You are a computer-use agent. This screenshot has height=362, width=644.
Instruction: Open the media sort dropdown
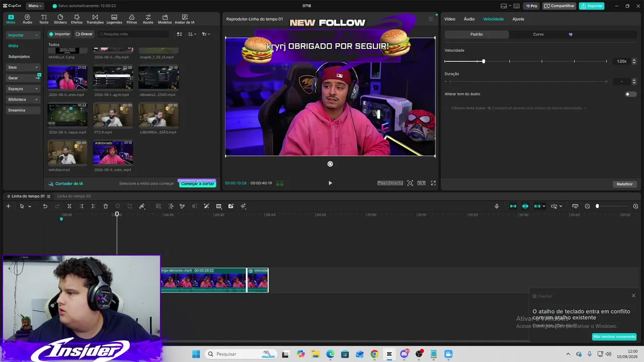point(192,34)
